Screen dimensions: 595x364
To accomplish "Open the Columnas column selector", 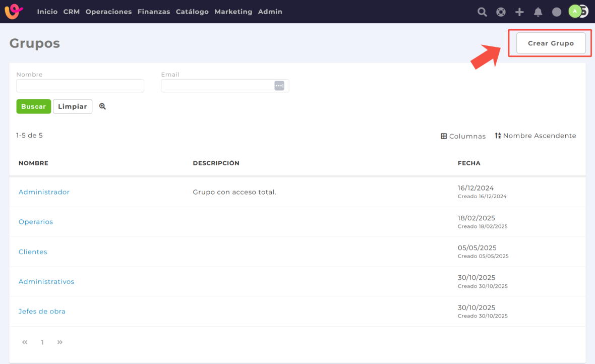I will coord(463,136).
